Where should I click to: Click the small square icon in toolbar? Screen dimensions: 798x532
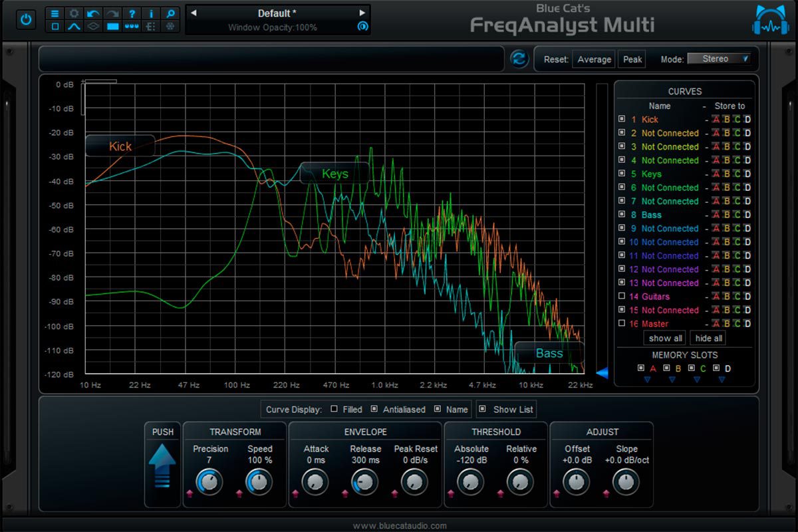[x=55, y=27]
